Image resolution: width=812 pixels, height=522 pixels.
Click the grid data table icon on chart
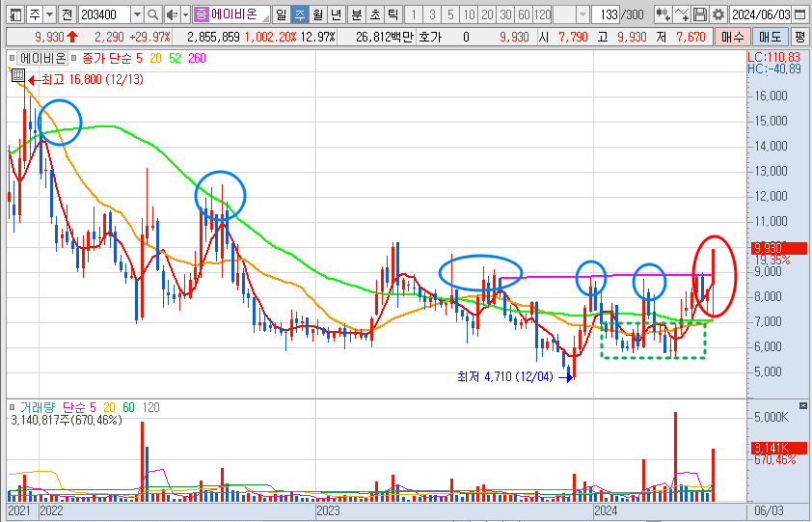click(x=18, y=75)
